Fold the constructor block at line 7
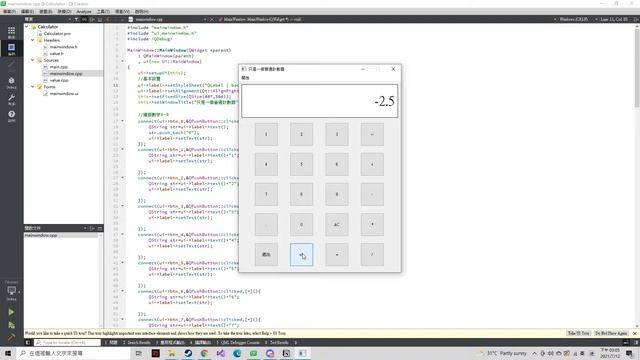 122,61
